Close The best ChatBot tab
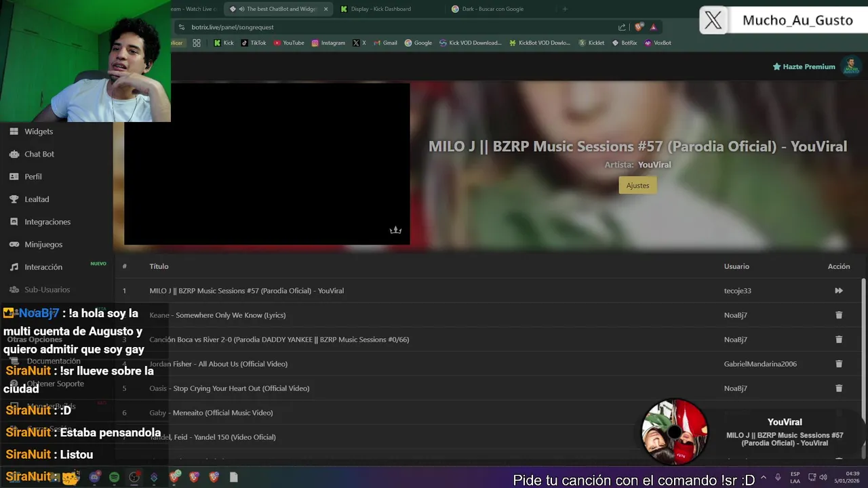This screenshot has height=488, width=868. click(x=326, y=9)
